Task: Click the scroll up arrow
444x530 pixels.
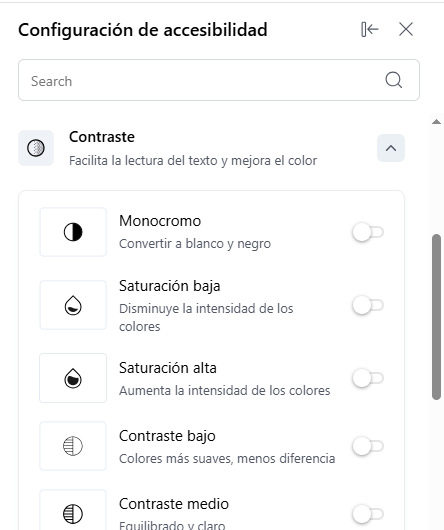Action: [x=436, y=122]
